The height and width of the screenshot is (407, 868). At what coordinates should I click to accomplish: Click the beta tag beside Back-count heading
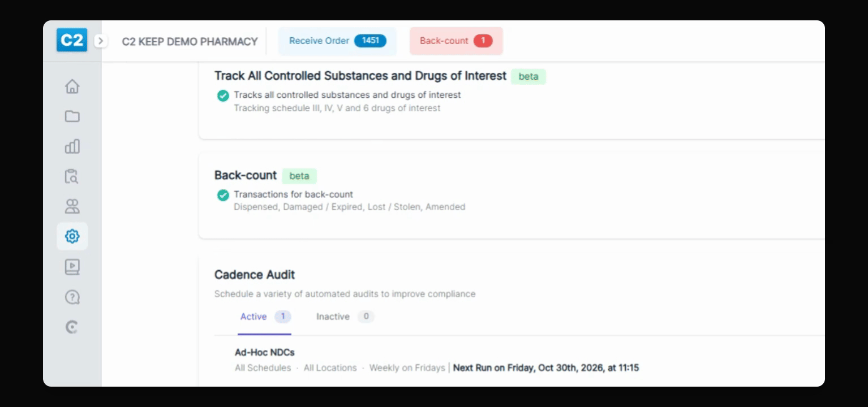(299, 176)
